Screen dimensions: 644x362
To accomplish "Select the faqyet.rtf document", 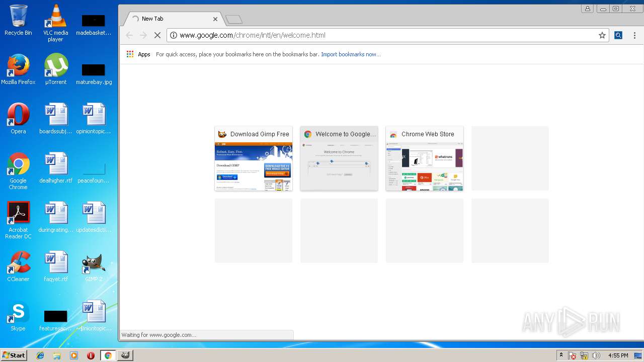I will click(56, 266).
